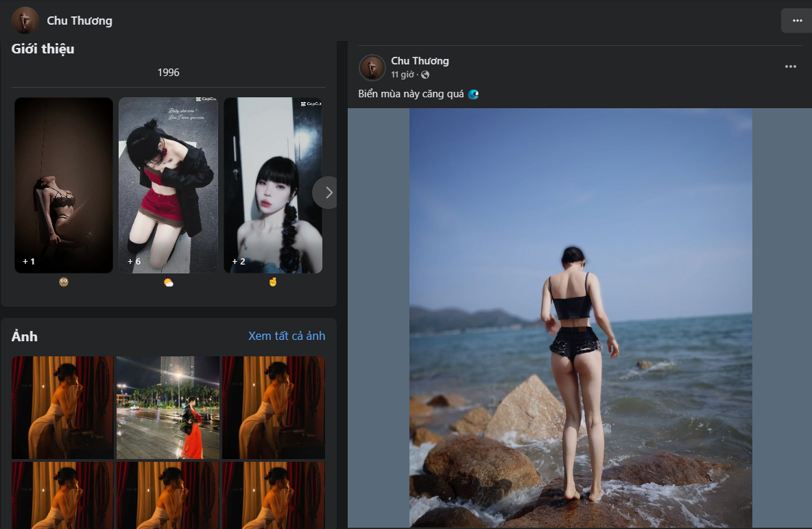Show next featured collections with the arrow
812x529 pixels.
328,193
